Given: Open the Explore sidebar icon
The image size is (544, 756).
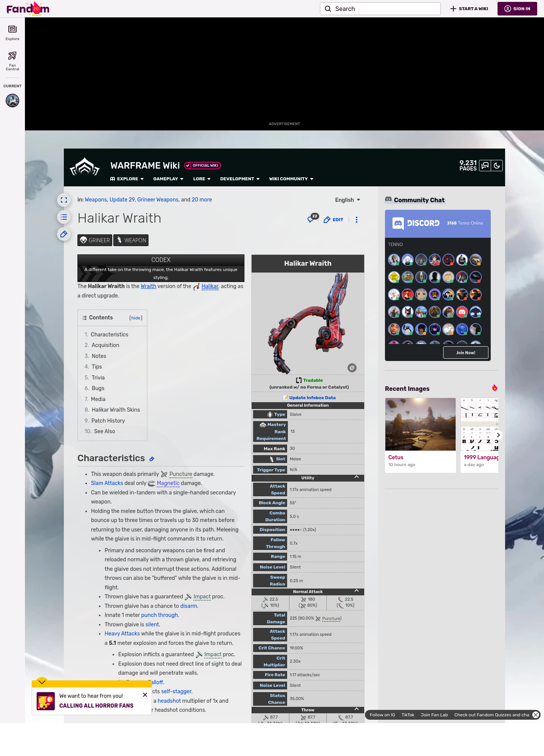Looking at the screenshot, I should click(12, 33).
